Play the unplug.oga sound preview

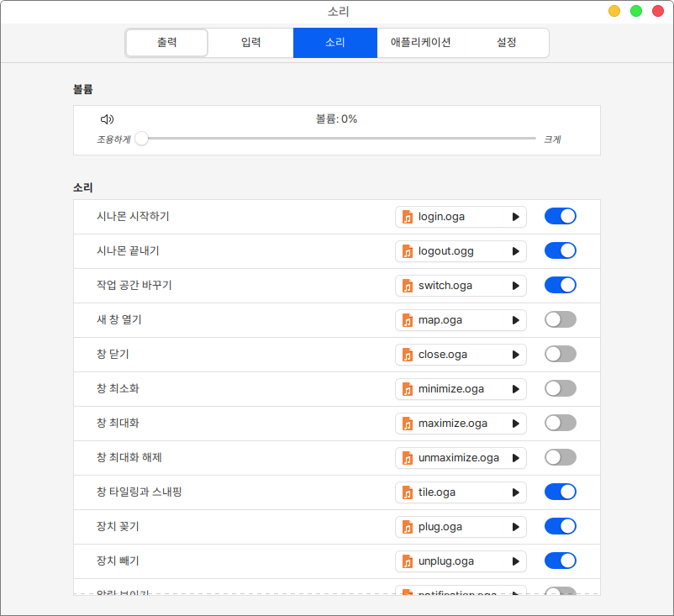click(x=516, y=561)
